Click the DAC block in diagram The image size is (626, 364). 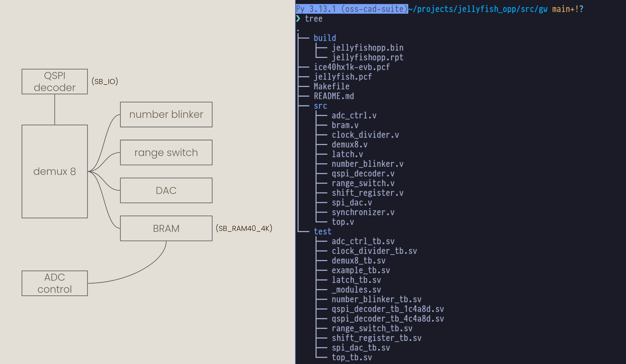166,190
